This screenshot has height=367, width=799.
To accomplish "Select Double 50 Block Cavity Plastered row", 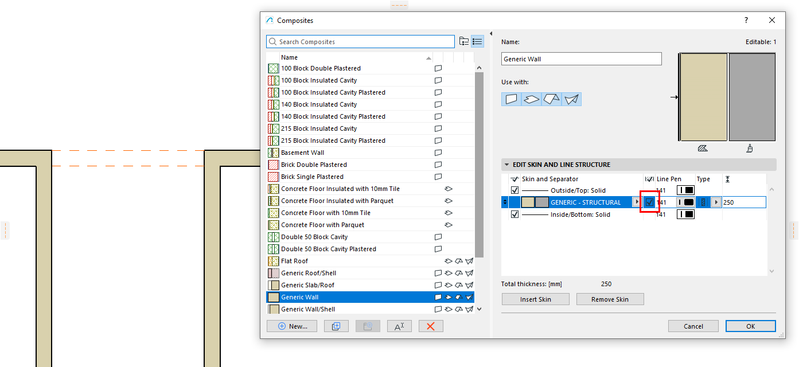I will coord(370,249).
